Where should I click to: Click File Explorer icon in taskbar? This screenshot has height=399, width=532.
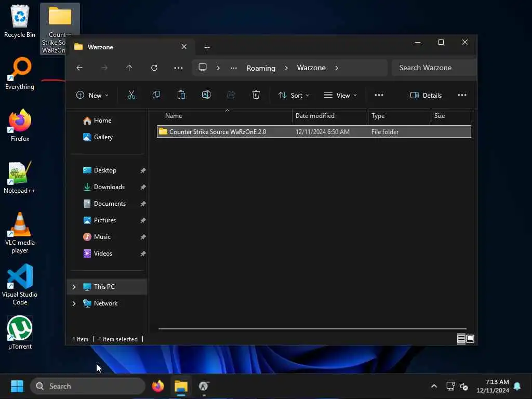(x=181, y=386)
